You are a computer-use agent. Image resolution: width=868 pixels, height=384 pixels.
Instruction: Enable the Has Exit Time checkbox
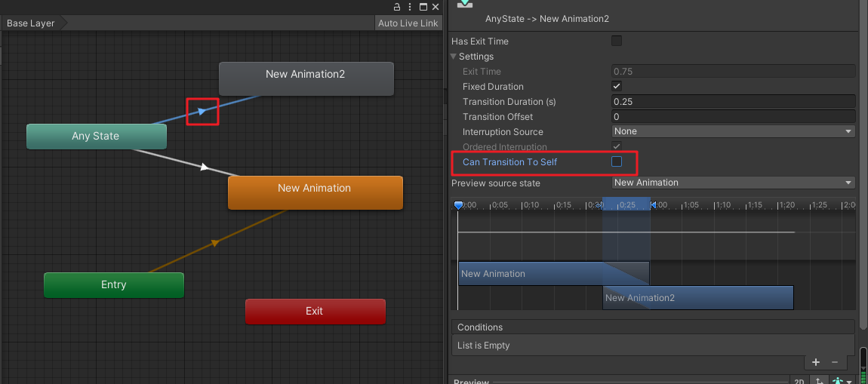point(617,41)
